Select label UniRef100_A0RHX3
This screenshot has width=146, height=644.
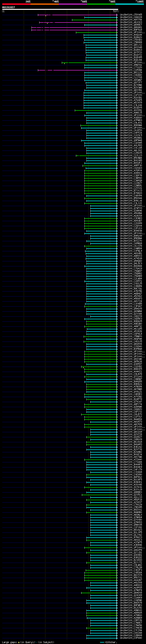coord(131,173)
